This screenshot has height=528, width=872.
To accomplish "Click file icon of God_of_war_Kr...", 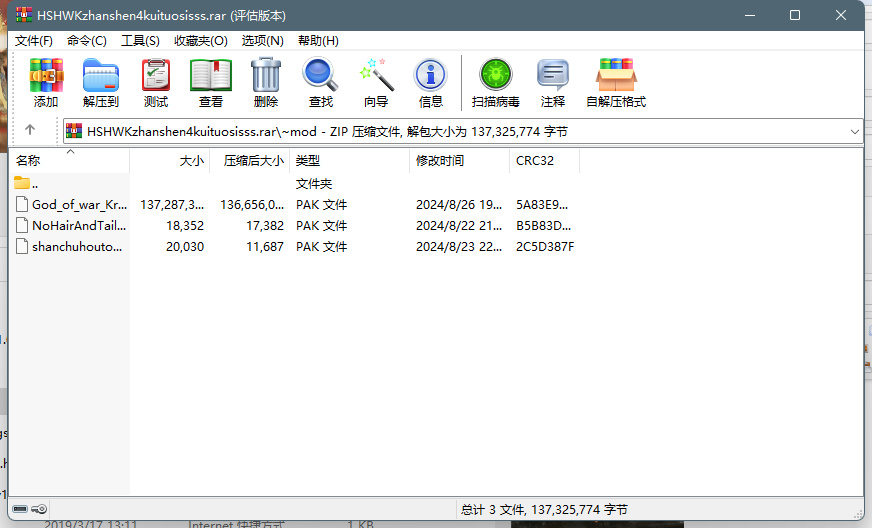I will [x=22, y=204].
